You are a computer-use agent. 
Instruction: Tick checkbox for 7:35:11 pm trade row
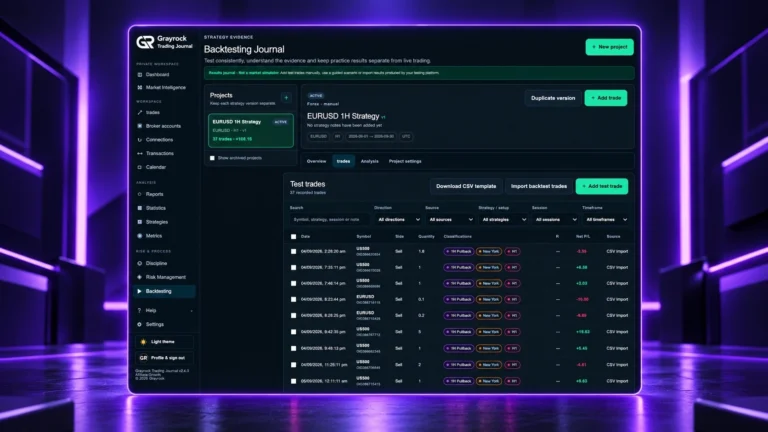pyautogui.click(x=293, y=267)
